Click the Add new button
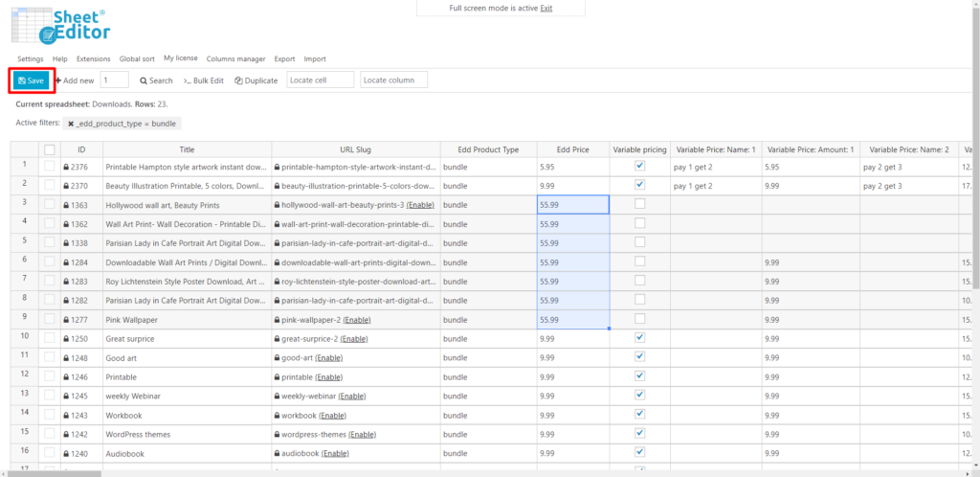Image resolution: width=980 pixels, height=477 pixels. click(x=74, y=80)
